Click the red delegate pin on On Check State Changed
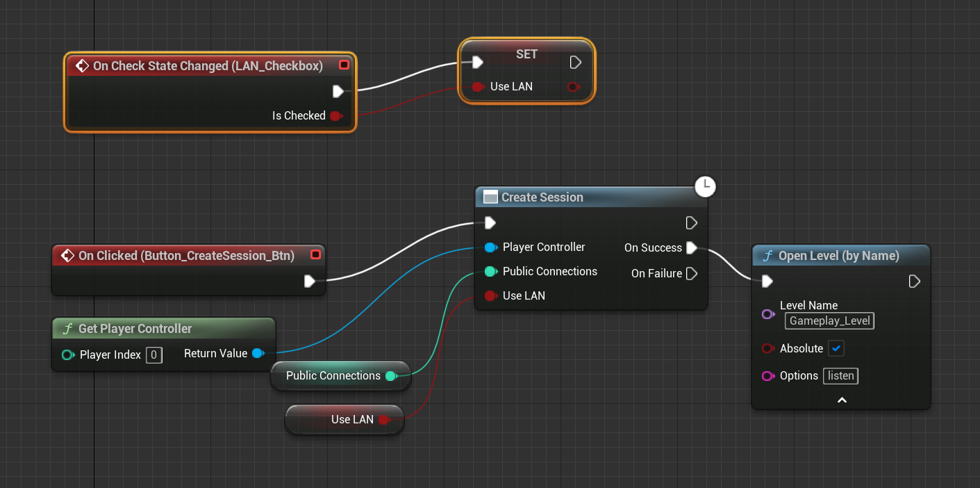The width and height of the screenshot is (980, 488). tap(344, 65)
